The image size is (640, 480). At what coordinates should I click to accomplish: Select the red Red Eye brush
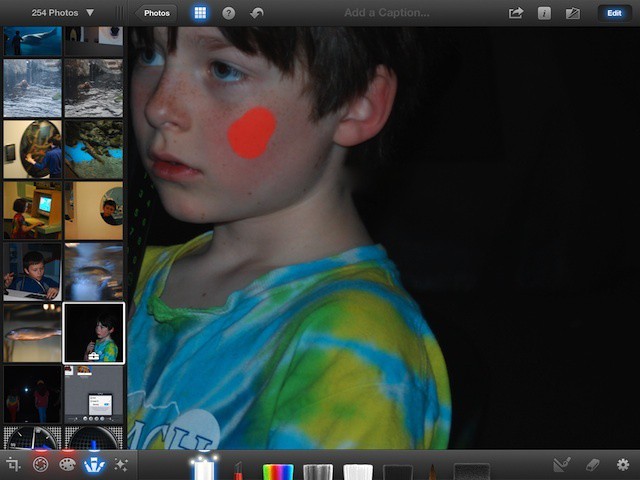click(240, 471)
